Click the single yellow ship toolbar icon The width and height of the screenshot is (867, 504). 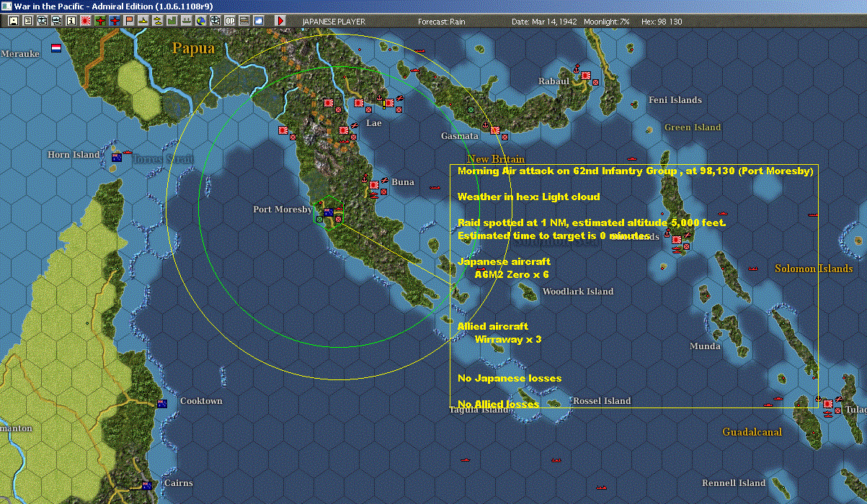click(x=143, y=21)
